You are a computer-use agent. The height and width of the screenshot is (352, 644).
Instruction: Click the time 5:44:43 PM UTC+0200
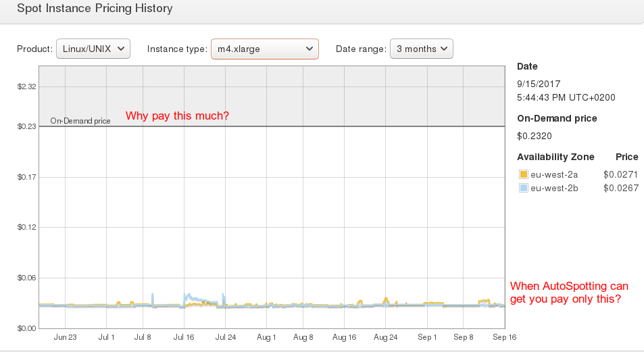click(566, 98)
